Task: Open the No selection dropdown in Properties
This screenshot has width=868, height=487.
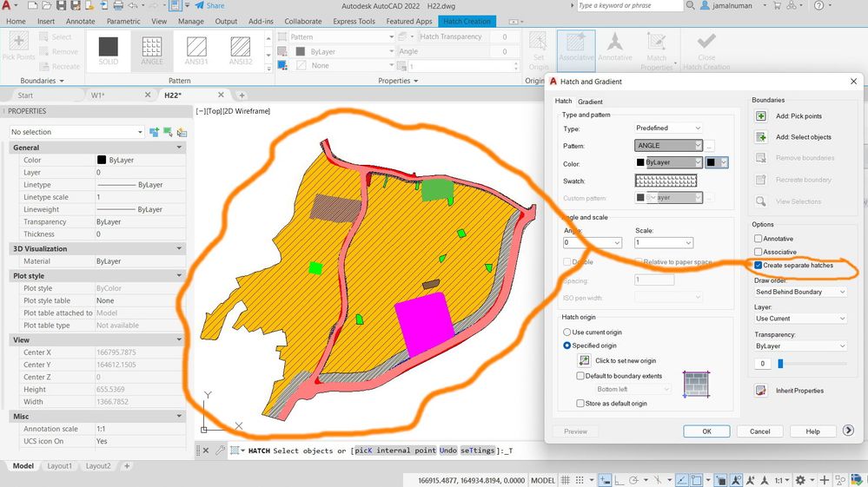Action: tap(76, 132)
